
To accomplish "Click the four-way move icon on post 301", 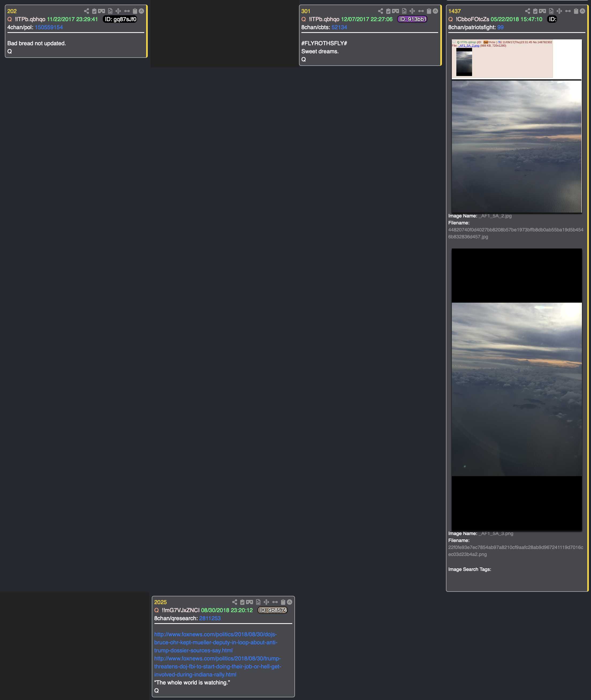I will point(412,11).
